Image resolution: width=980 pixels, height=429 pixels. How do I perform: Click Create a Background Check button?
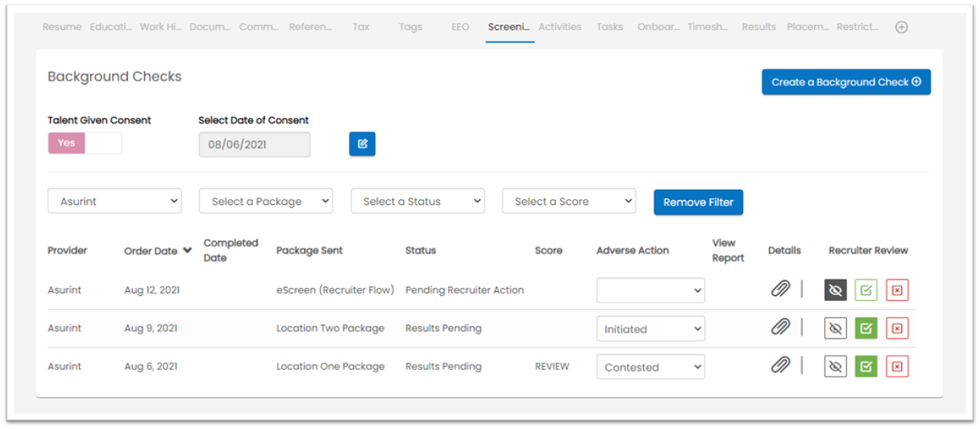point(846,81)
